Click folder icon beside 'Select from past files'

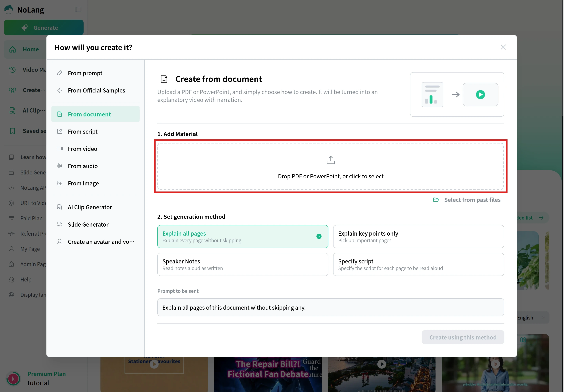point(436,200)
